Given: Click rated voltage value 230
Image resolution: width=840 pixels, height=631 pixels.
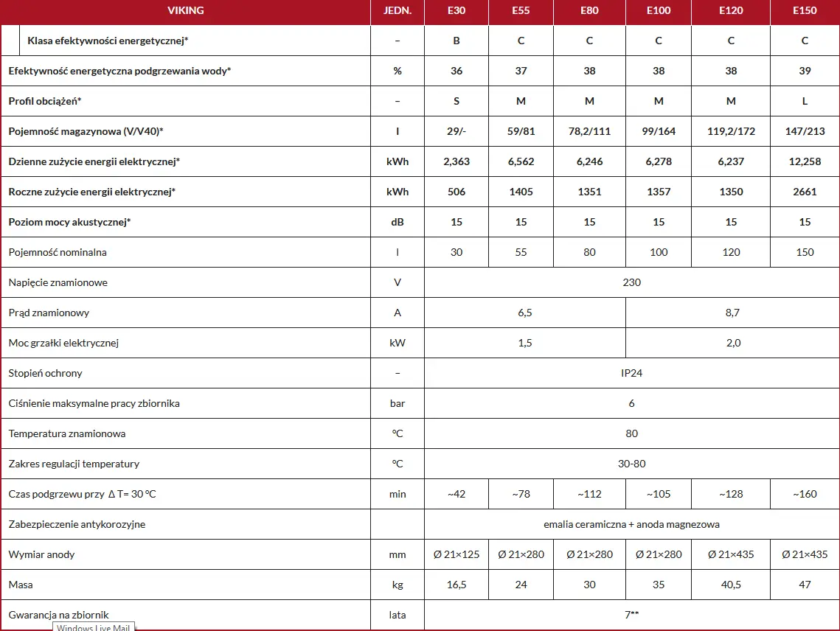Looking at the screenshot, I should [631, 282].
